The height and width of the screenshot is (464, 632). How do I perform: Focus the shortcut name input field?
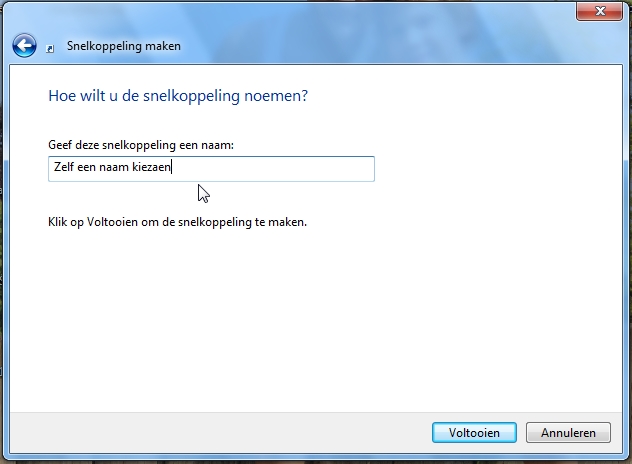coord(211,169)
